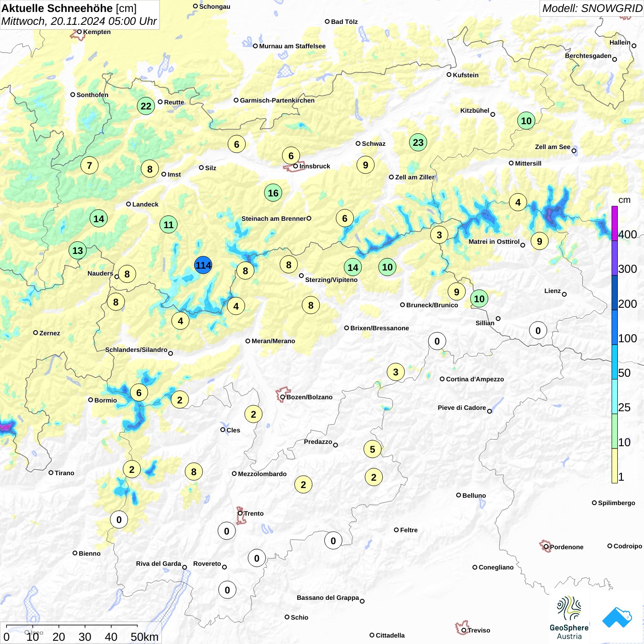Select the blue 114 cm station marker

click(203, 265)
